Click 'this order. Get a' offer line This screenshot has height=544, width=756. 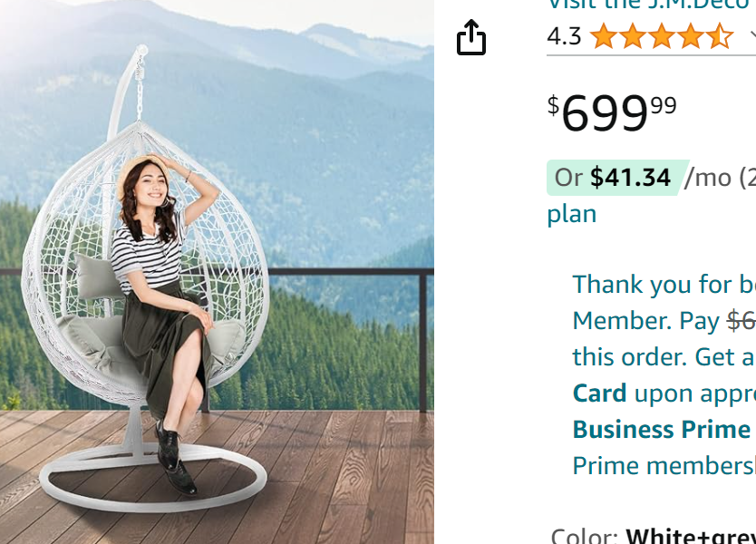point(664,357)
